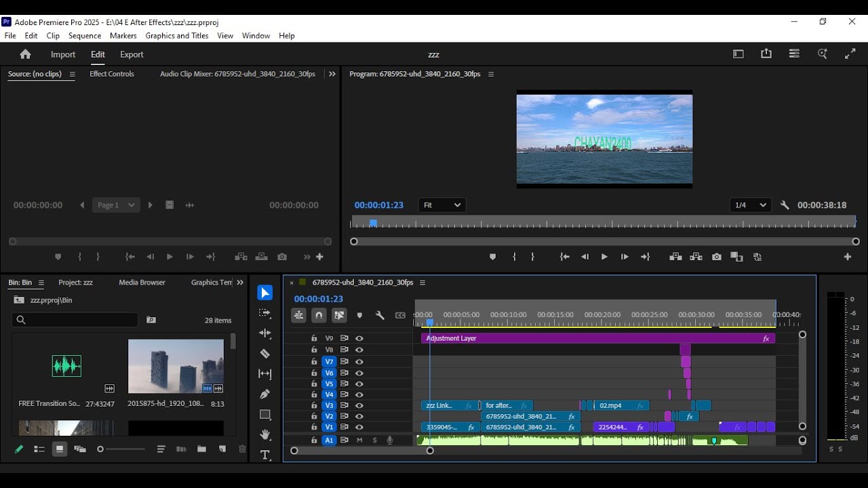Image resolution: width=868 pixels, height=488 pixels.
Task: Add a marker in the timeline panel
Action: pyautogui.click(x=359, y=315)
